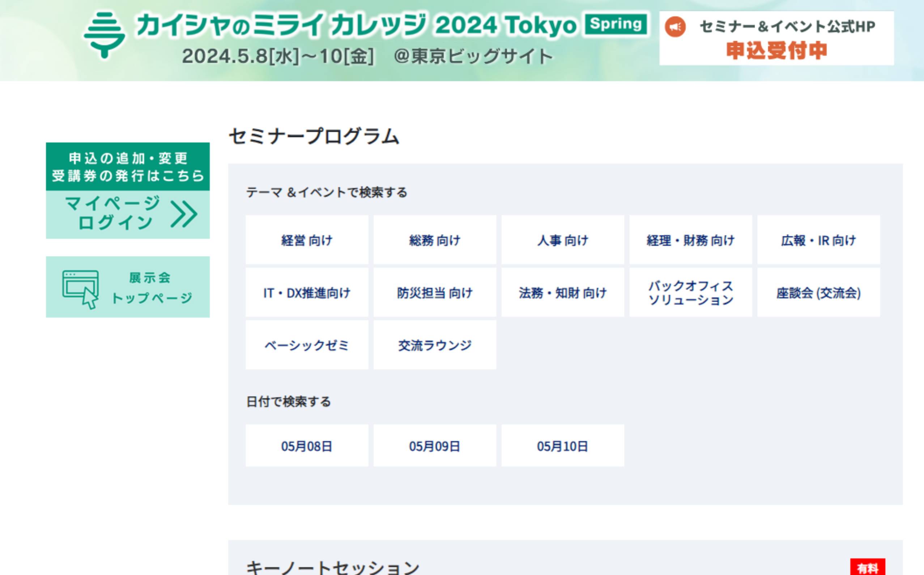Click the browser window cursor icon
The image size is (924, 575).
81,289
